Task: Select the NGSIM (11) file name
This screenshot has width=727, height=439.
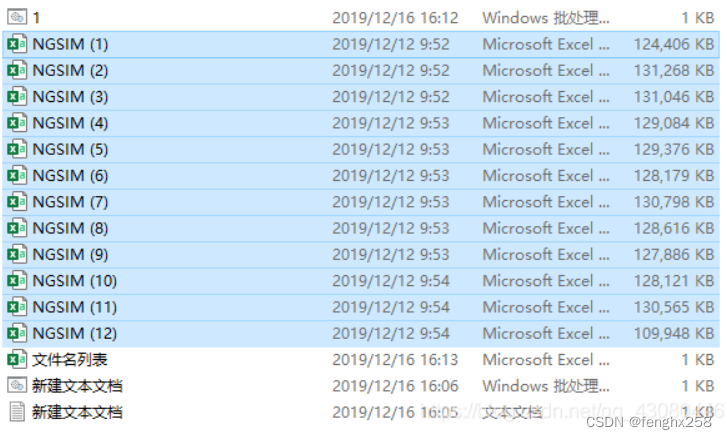Action: pos(74,307)
